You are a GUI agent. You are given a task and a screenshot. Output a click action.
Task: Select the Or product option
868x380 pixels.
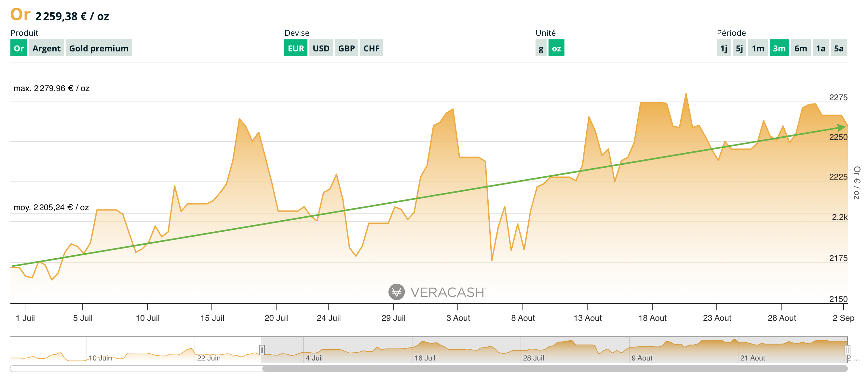point(19,48)
